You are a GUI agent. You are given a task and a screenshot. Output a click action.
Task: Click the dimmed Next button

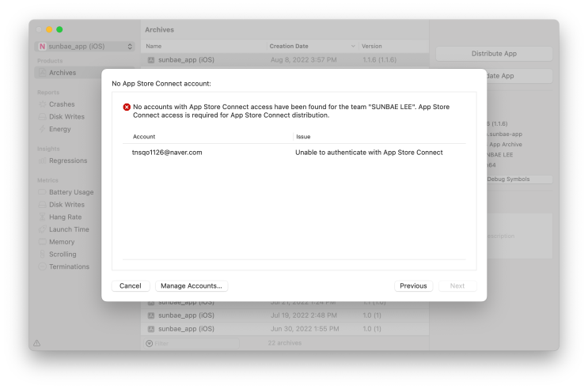457,286
